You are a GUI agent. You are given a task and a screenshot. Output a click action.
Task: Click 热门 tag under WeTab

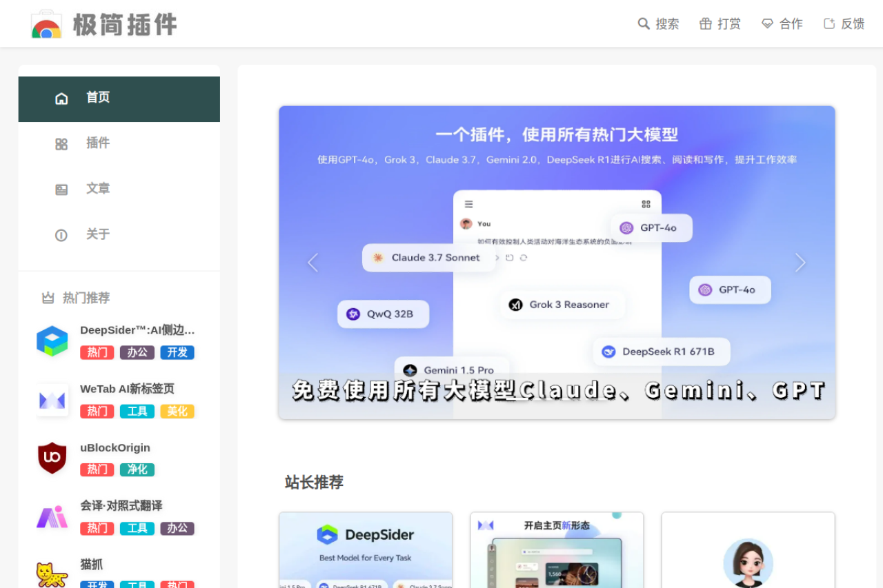(97, 412)
